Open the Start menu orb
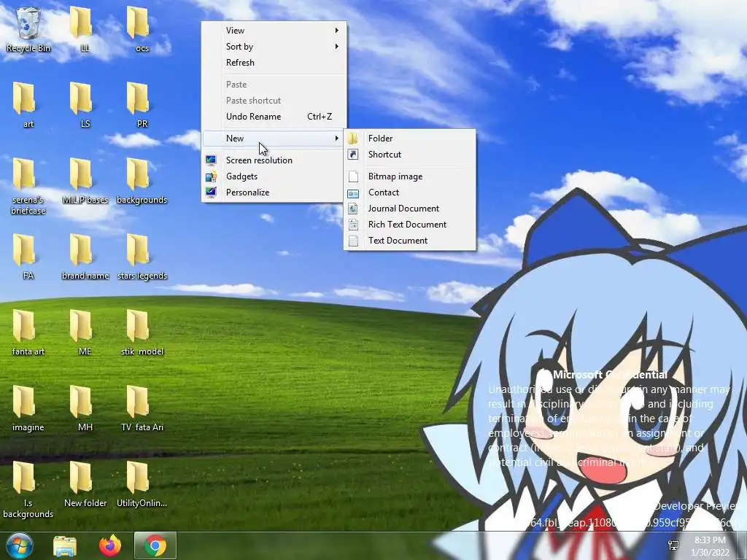Viewport: 747px width, 560px height. click(x=20, y=545)
